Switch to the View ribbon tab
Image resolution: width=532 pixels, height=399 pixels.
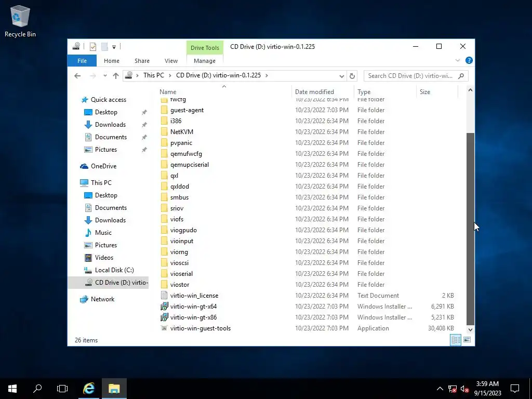tap(171, 61)
